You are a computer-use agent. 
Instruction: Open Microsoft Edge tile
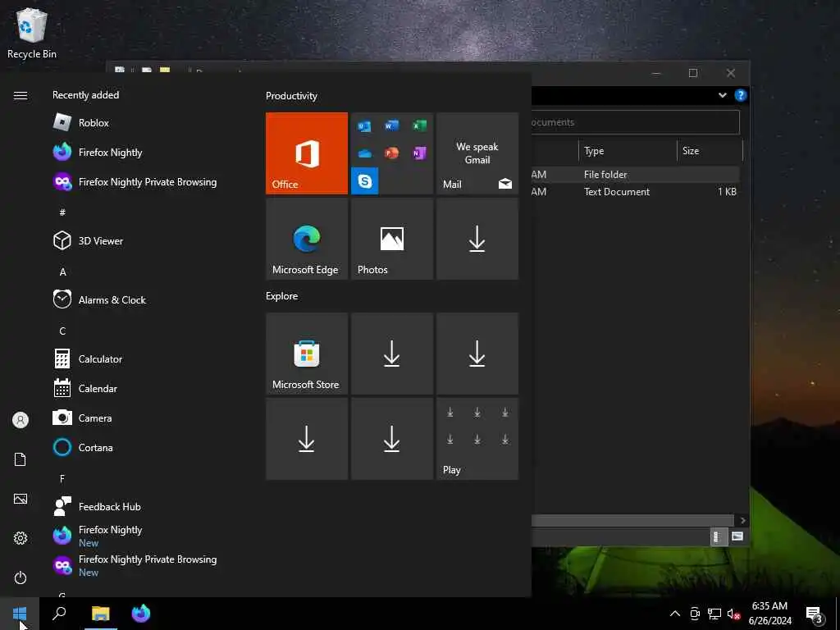[x=307, y=239]
